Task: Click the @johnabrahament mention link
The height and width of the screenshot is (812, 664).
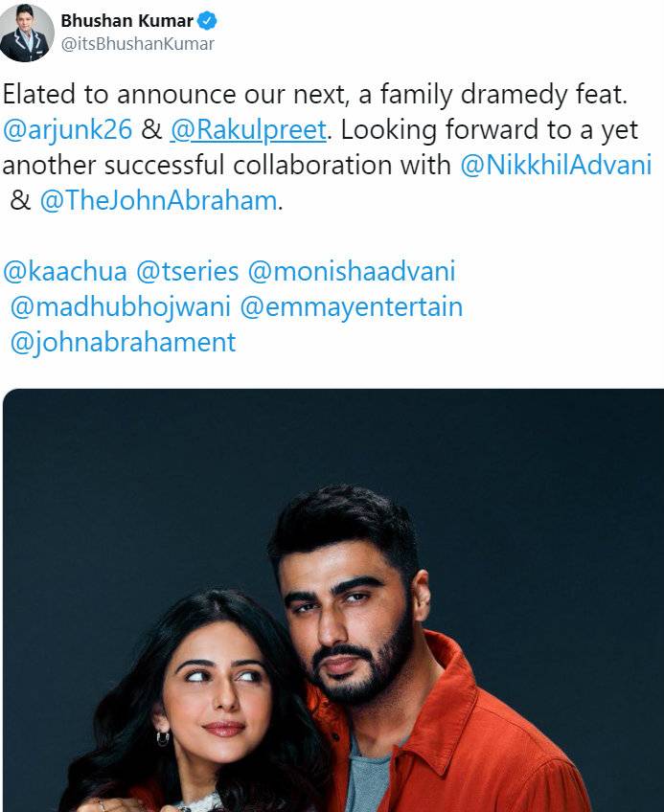Action: point(122,342)
